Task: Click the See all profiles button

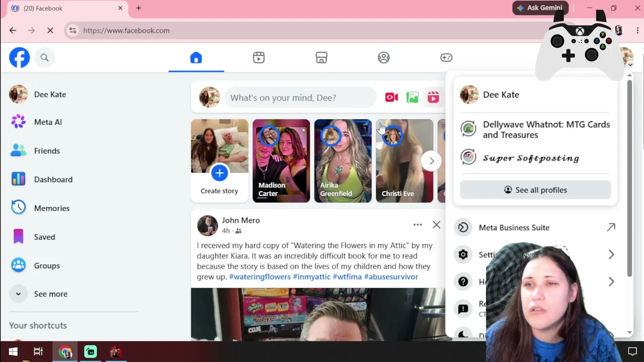Action: 535,190
